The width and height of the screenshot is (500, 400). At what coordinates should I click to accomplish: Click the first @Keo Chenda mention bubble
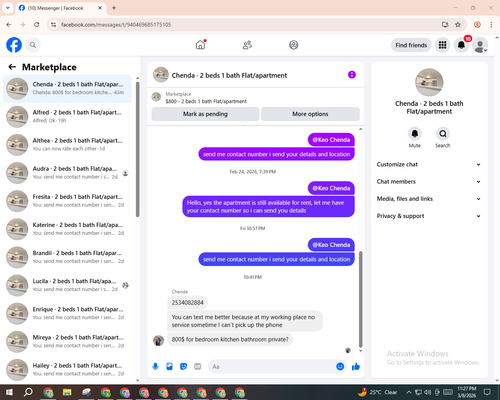(331, 140)
